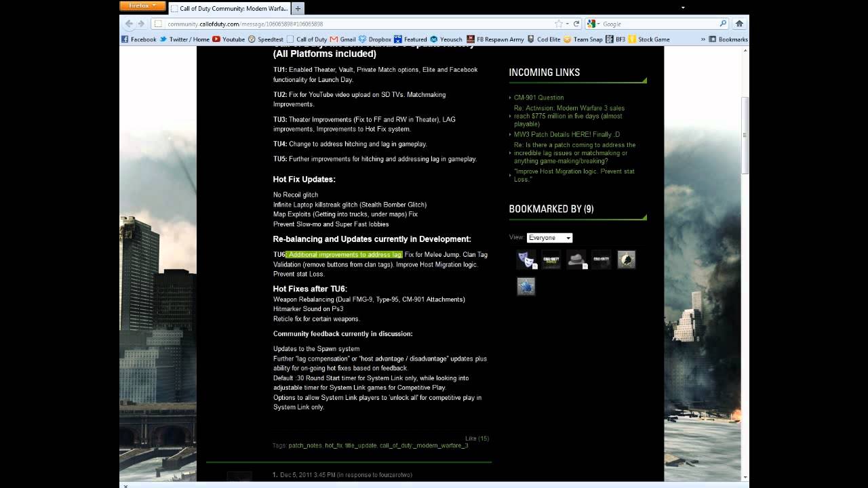Click the round dark emblem avatar thumbnail
868x488 pixels.
click(626, 260)
